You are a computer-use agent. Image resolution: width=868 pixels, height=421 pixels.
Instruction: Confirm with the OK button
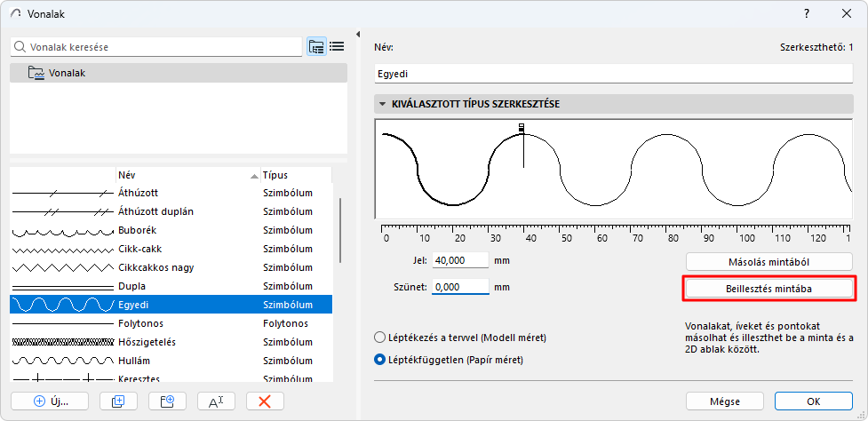pyautogui.click(x=814, y=401)
